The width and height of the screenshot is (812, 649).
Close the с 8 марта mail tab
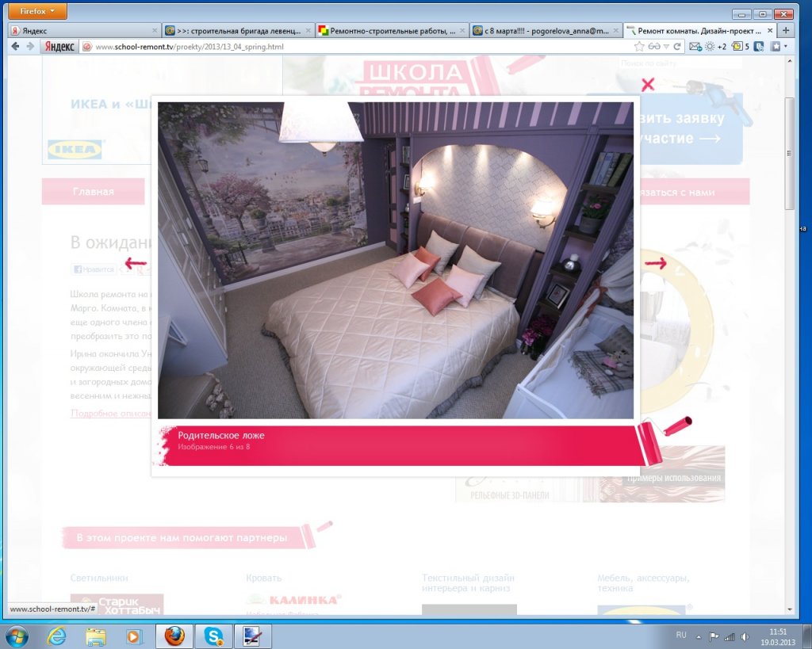click(615, 31)
